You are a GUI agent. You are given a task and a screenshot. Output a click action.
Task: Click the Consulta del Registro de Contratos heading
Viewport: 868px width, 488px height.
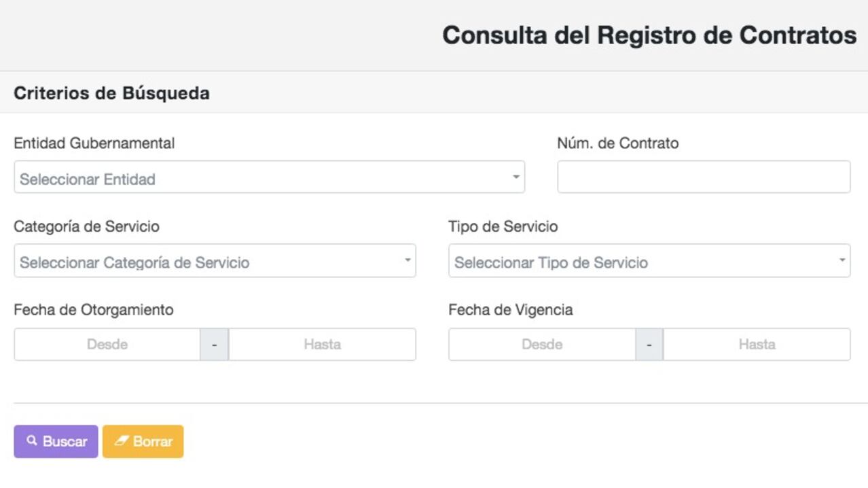coord(649,35)
